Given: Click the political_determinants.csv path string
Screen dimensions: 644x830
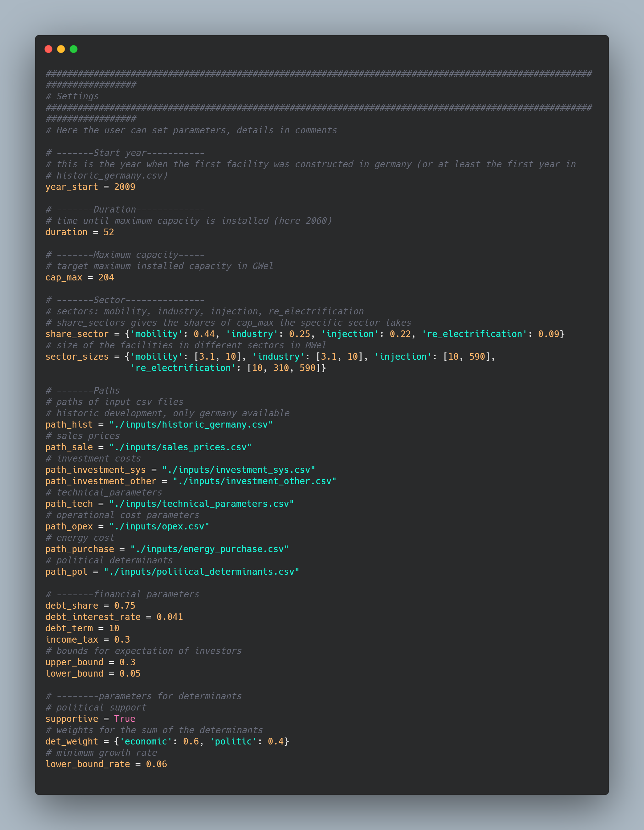Looking at the screenshot, I should click(202, 572).
